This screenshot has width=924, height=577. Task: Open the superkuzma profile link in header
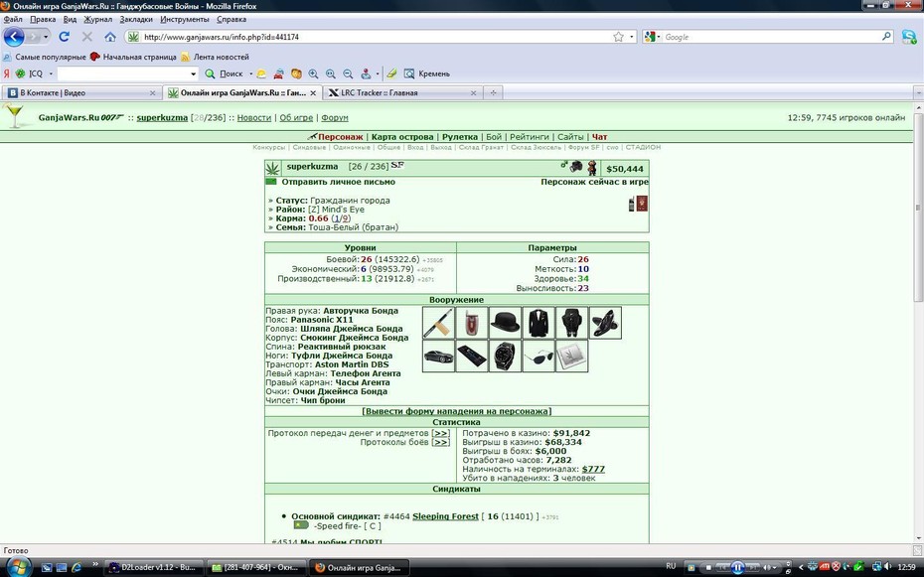point(162,118)
